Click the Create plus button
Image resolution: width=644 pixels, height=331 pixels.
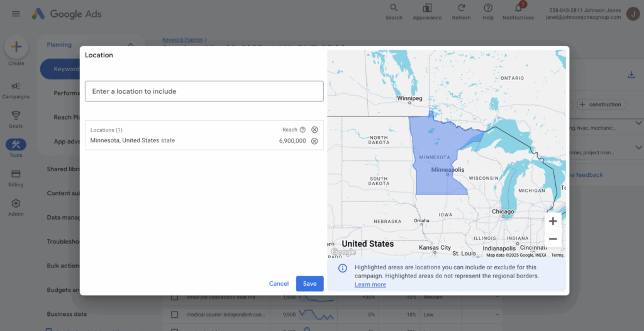16,47
